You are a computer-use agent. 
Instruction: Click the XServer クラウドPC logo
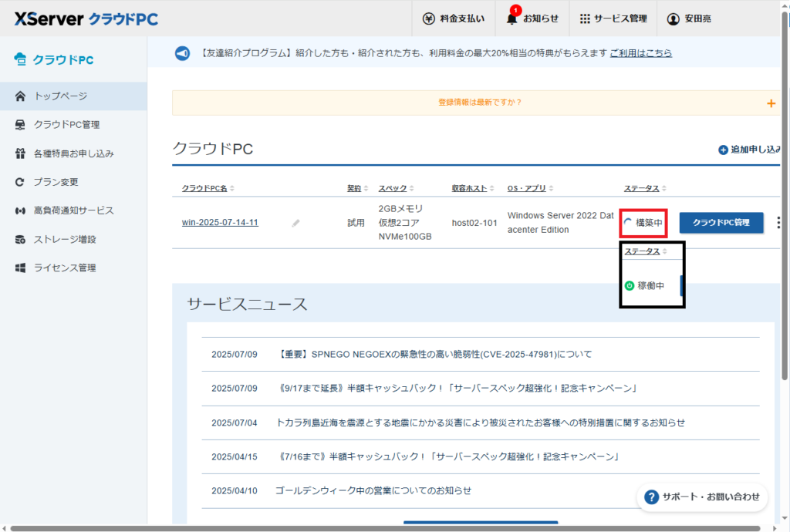[86, 19]
